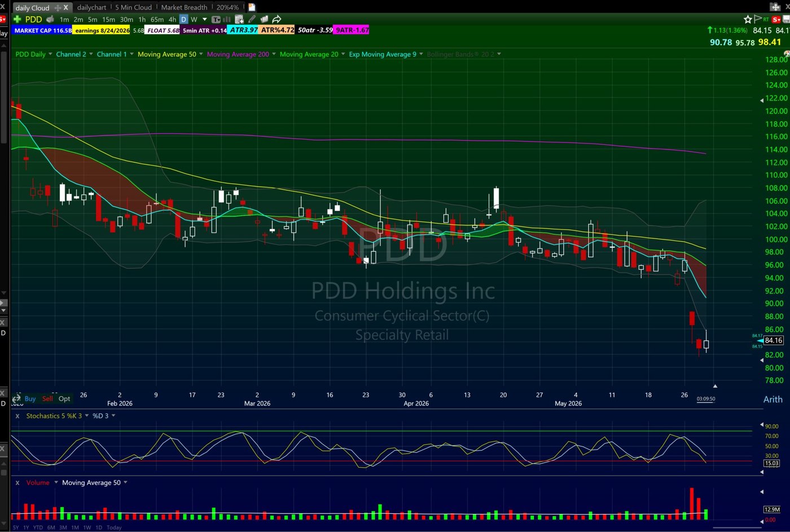Click the scroll-to-latest triangle near date axis
This screenshot has width=790, height=532.
[x=715, y=386]
